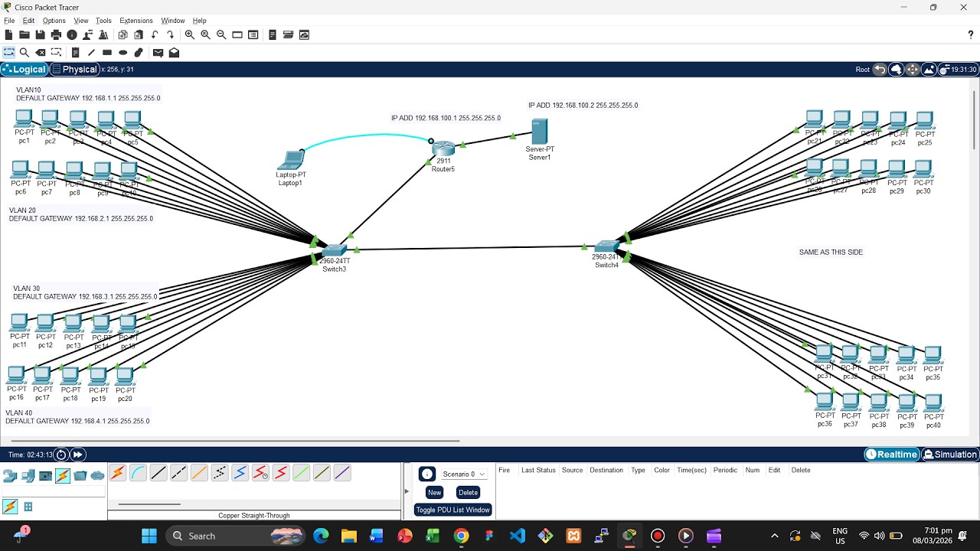The height and width of the screenshot is (551, 980).
Task: Click the New scenario button
Action: point(434,493)
